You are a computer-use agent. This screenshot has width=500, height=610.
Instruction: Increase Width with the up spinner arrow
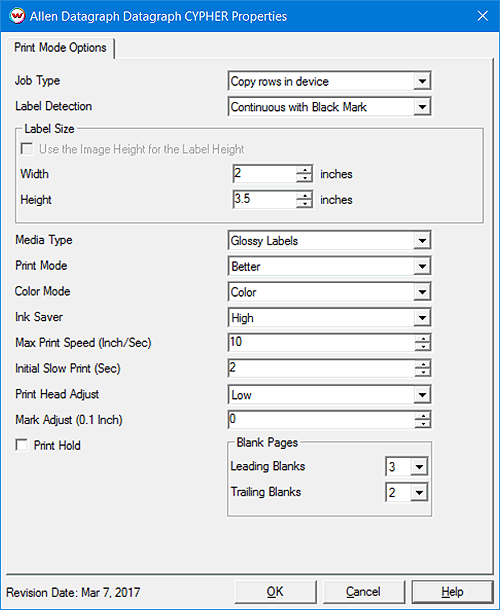coord(304,170)
